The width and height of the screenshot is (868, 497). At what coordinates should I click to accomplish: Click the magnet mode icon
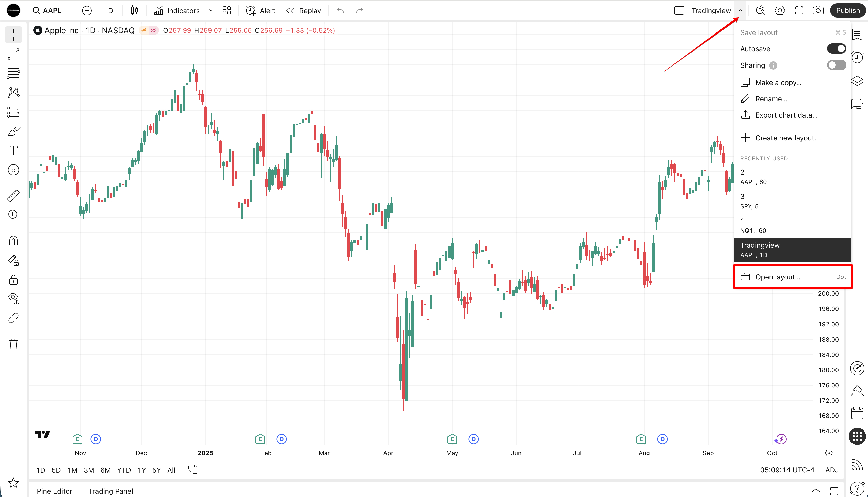14,241
